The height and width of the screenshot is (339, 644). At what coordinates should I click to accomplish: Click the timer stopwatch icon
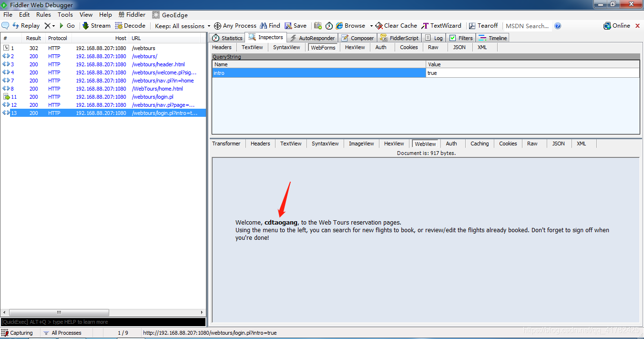329,26
